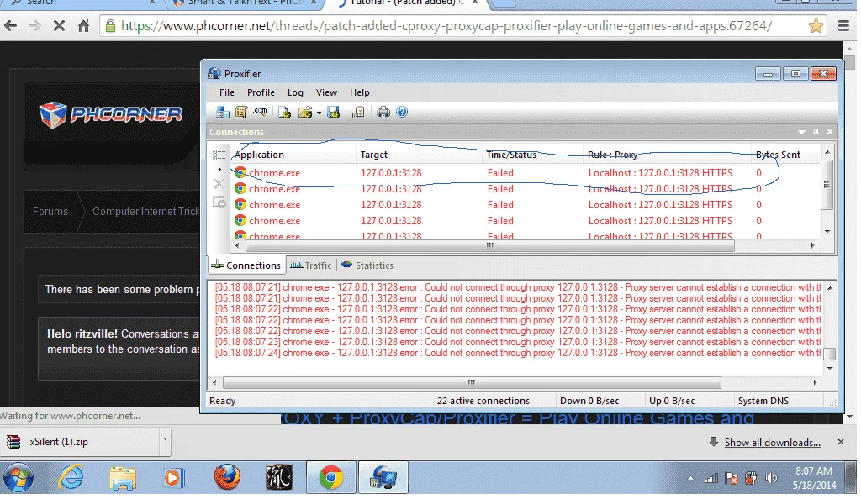This screenshot has width=861, height=504.
Task: Go forward in Chrome browser
Action: [x=34, y=26]
